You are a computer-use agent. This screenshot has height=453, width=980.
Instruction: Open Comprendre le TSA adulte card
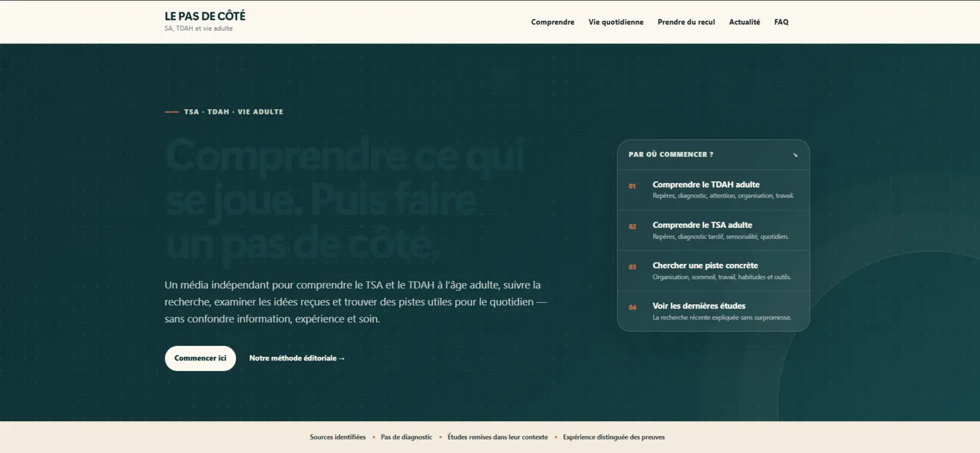point(714,230)
